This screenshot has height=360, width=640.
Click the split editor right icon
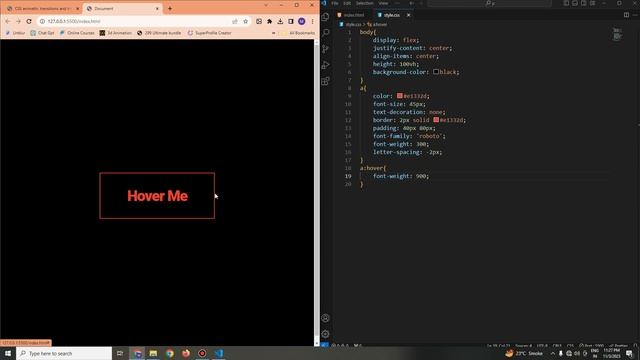pyautogui.click(x=626, y=15)
